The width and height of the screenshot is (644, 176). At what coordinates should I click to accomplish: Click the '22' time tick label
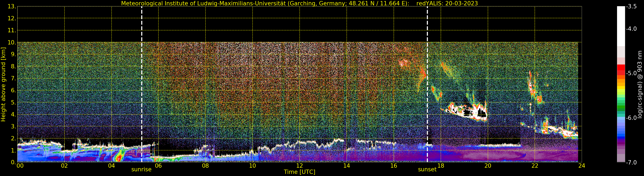tap(535, 166)
